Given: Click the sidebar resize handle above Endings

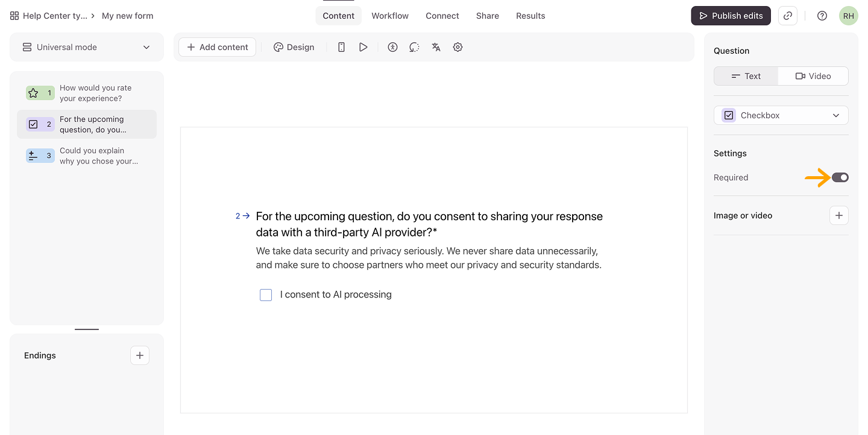Looking at the screenshot, I should pos(87,329).
